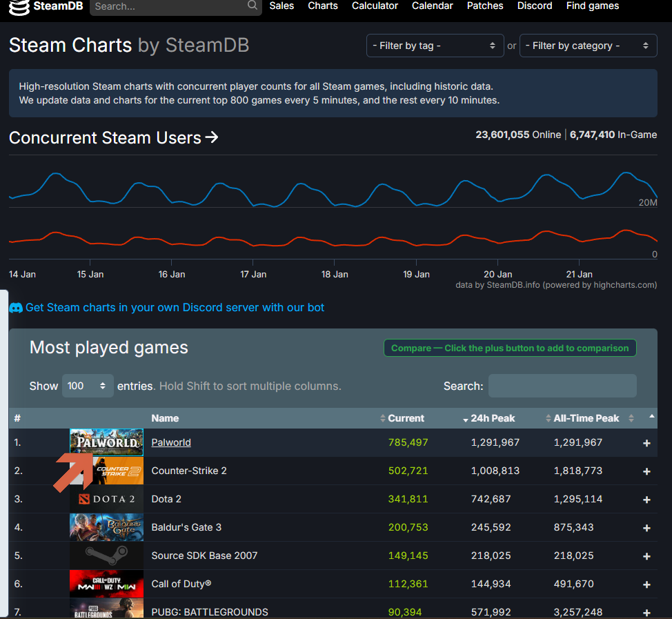Focus the top Search input field
The image size is (672, 619).
[169, 6]
